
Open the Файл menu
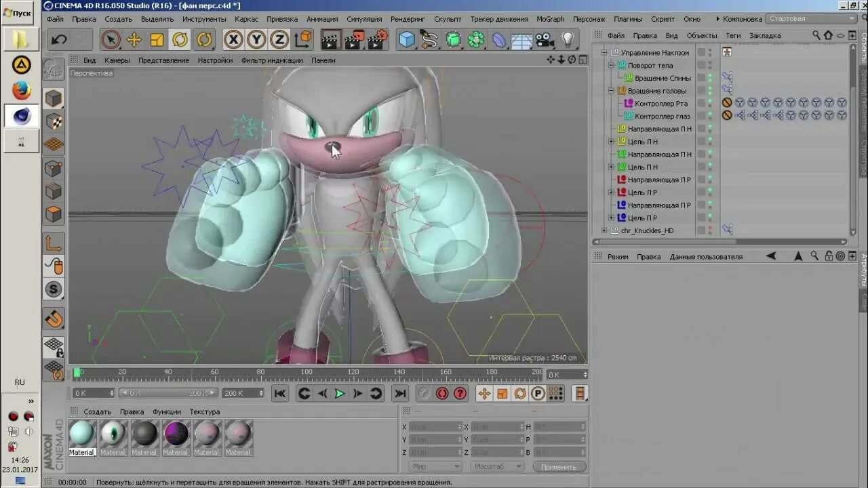coord(55,19)
